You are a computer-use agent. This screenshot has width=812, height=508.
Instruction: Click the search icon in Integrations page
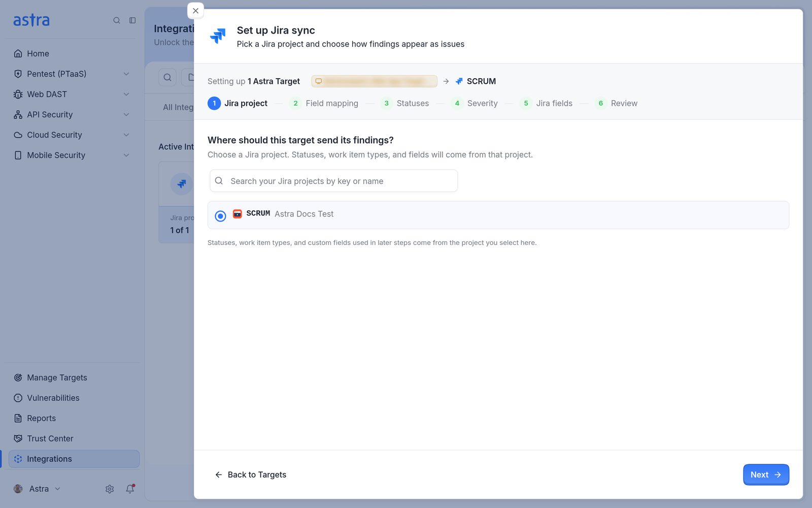[167, 77]
